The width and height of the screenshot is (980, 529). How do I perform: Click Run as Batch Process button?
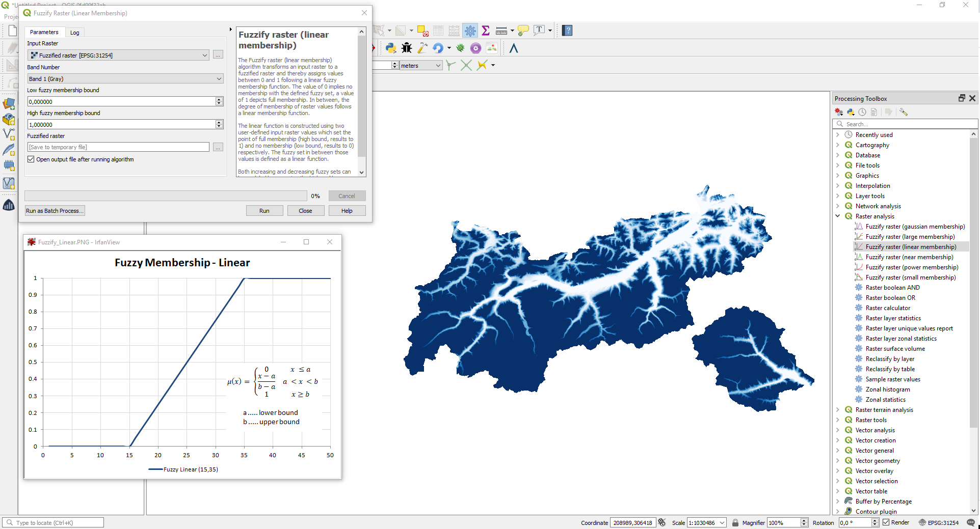click(55, 211)
